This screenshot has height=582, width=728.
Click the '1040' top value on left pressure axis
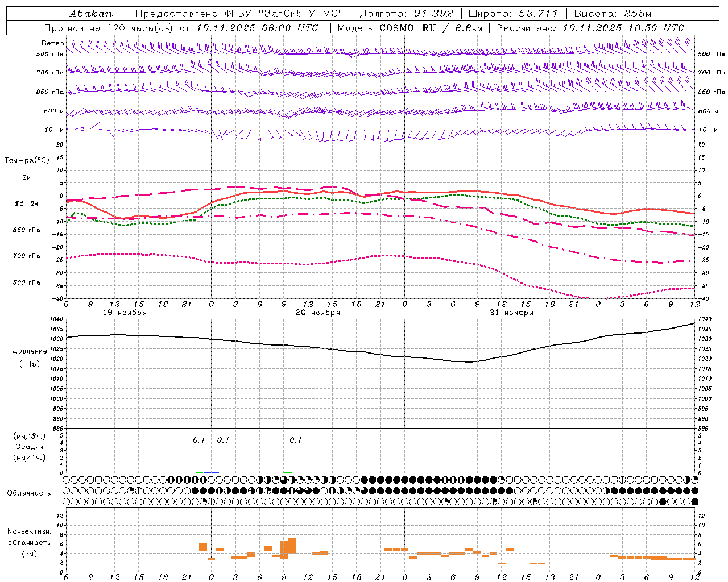[x=57, y=319]
